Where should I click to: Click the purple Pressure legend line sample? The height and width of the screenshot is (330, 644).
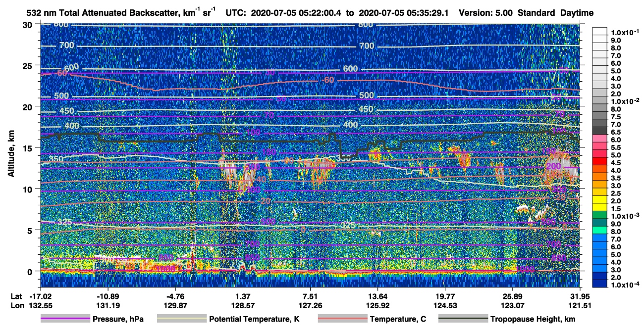[x=65, y=319]
